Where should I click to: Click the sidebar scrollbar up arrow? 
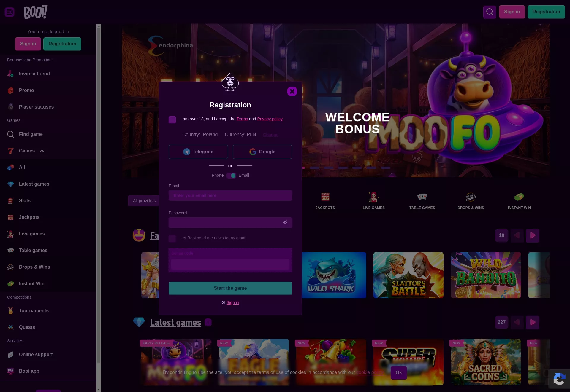[99, 26]
